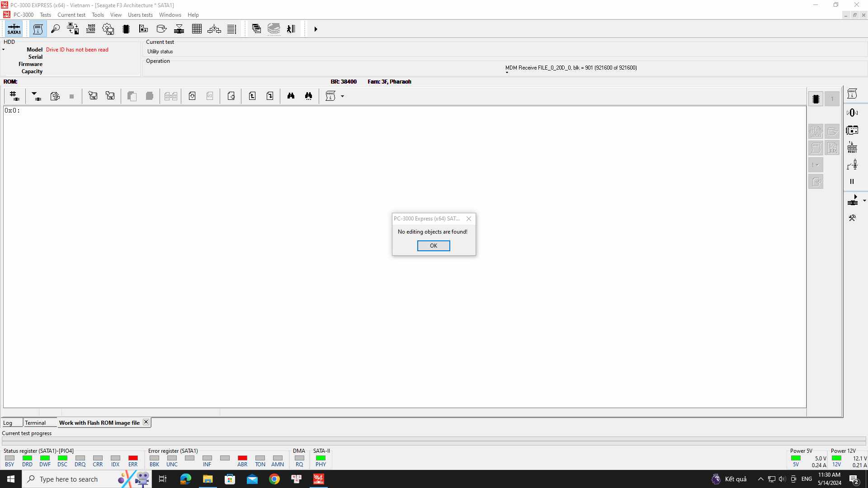Open the Tests menu

[x=45, y=15]
